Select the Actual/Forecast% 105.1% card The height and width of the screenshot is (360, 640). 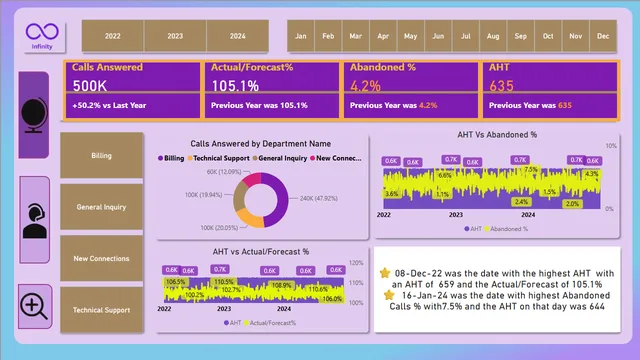[272, 90]
